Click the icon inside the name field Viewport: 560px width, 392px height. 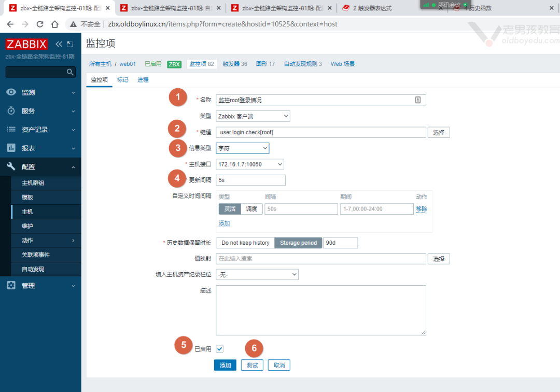click(418, 100)
